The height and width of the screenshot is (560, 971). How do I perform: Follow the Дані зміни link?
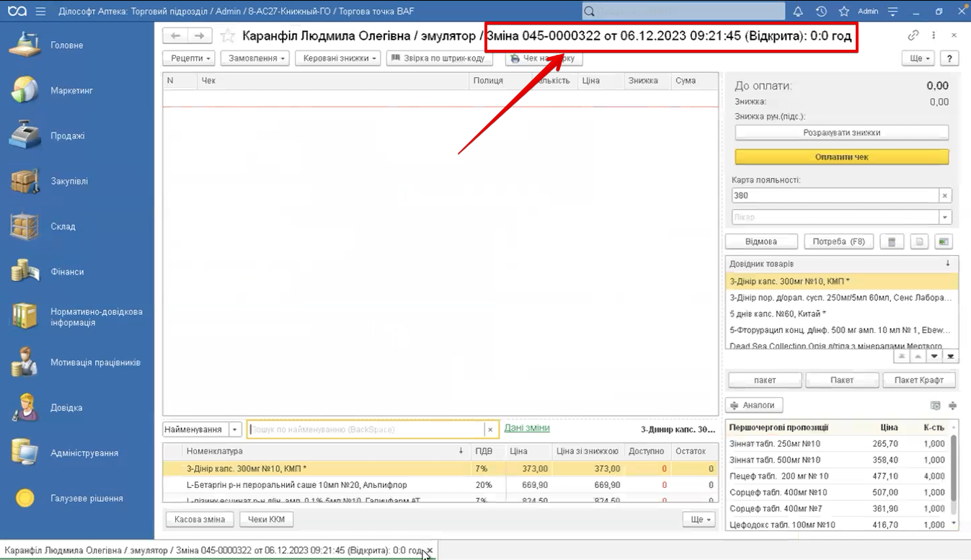click(x=526, y=428)
